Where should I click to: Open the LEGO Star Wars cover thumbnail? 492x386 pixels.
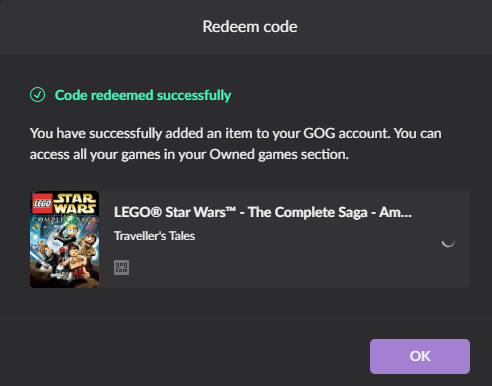(x=64, y=239)
